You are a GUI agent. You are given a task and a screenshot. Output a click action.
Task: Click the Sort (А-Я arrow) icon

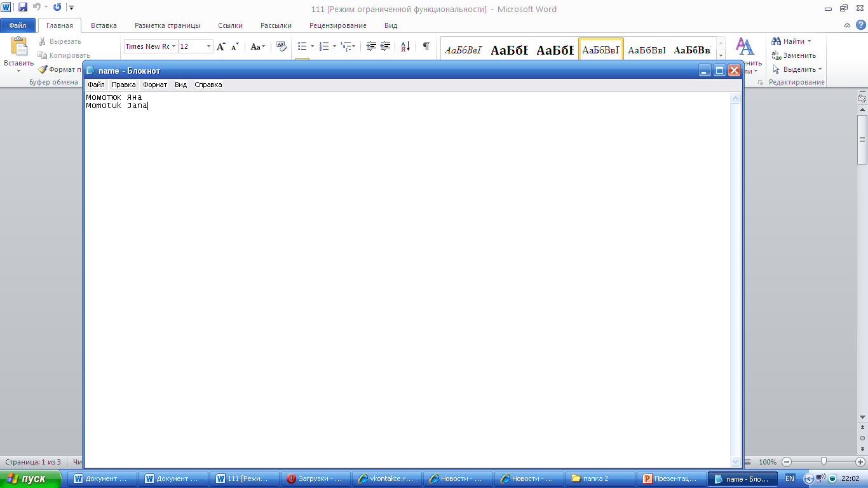(x=405, y=46)
